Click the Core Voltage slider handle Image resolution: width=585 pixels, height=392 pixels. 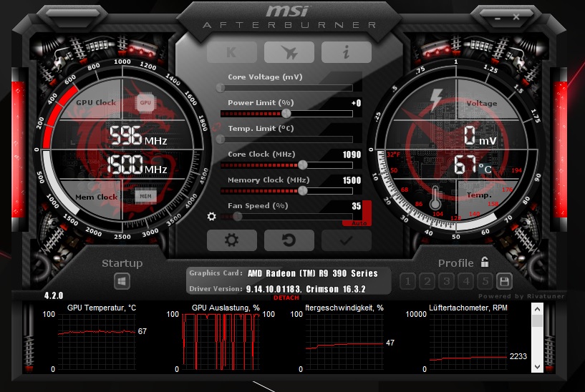click(x=221, y=88)
